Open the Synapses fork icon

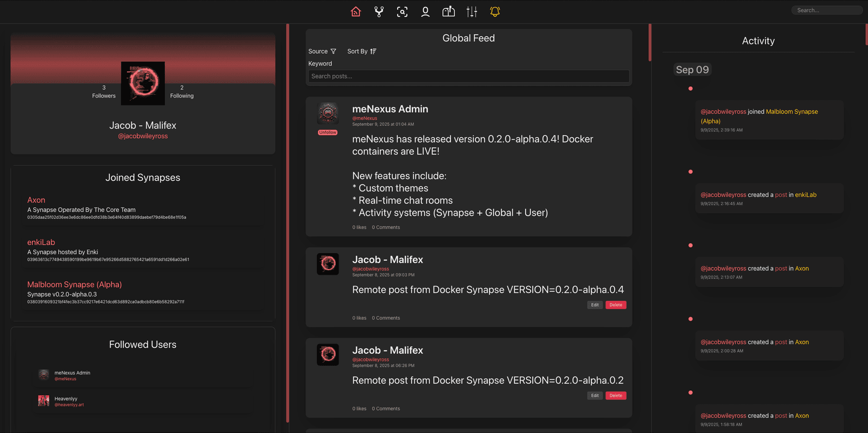coord(379,11)
